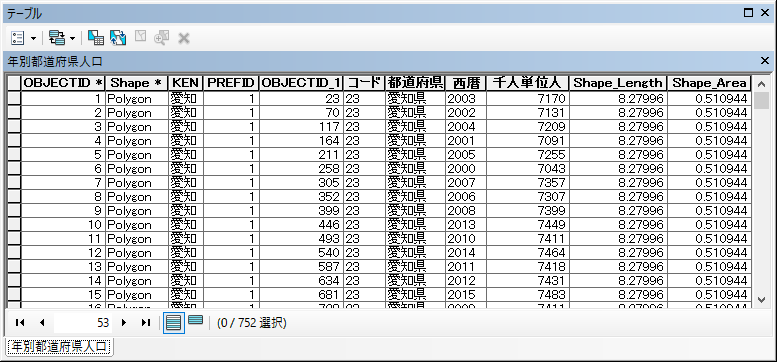Open the Table Options menu icon

coord(17,38)
